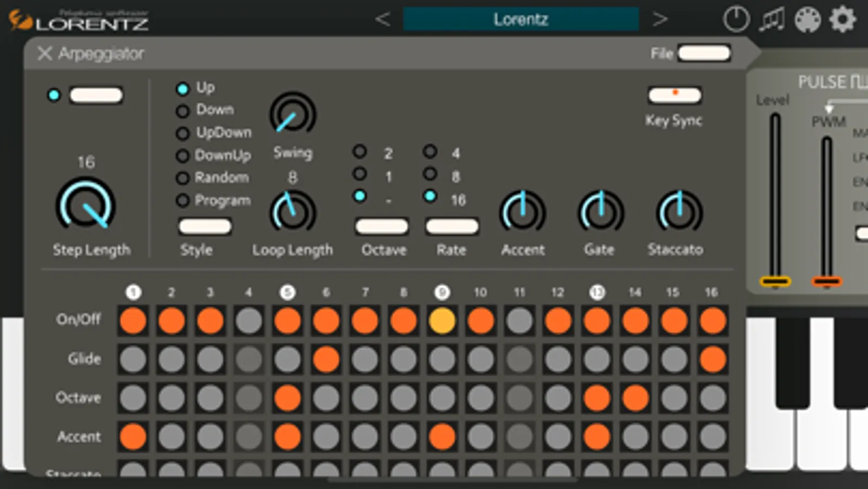Close the Arpeggiator panel
868x489 pixels.
click(x=45, y=53)
